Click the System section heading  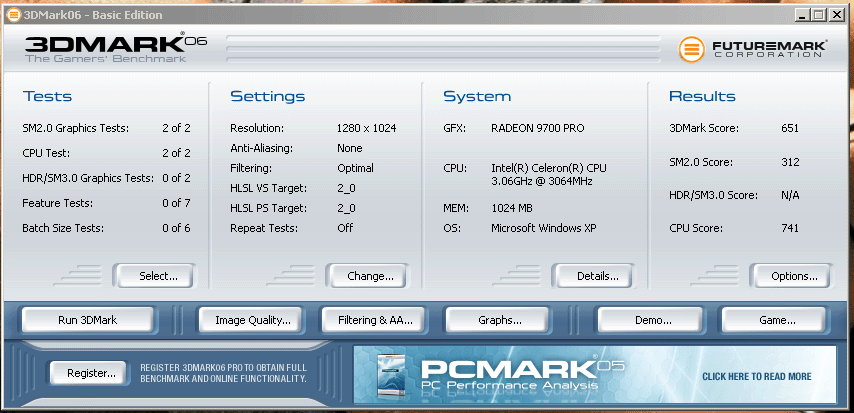[477, 96]
